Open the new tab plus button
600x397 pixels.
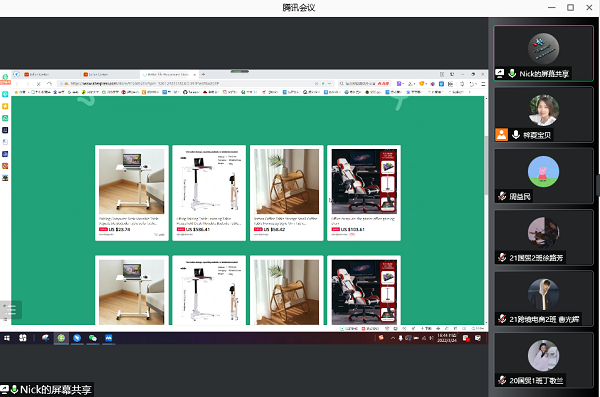pos(204,74)
